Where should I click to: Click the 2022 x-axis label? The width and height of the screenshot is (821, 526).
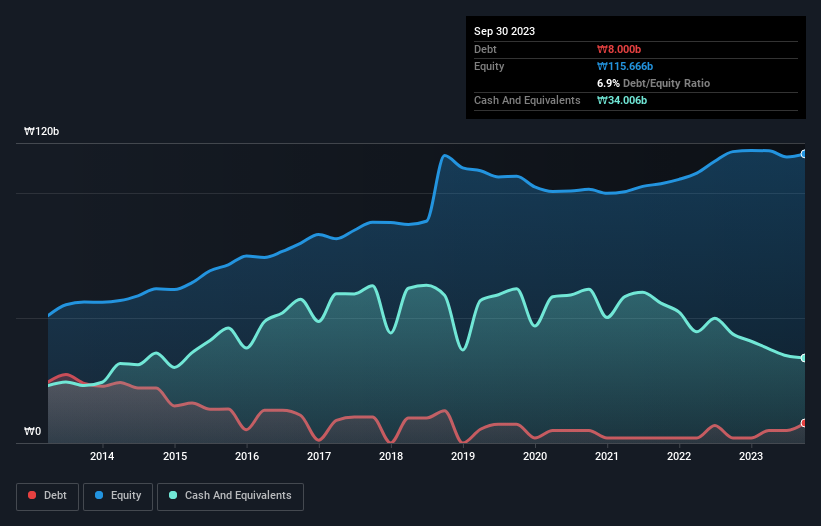click(x=679, y=456)
